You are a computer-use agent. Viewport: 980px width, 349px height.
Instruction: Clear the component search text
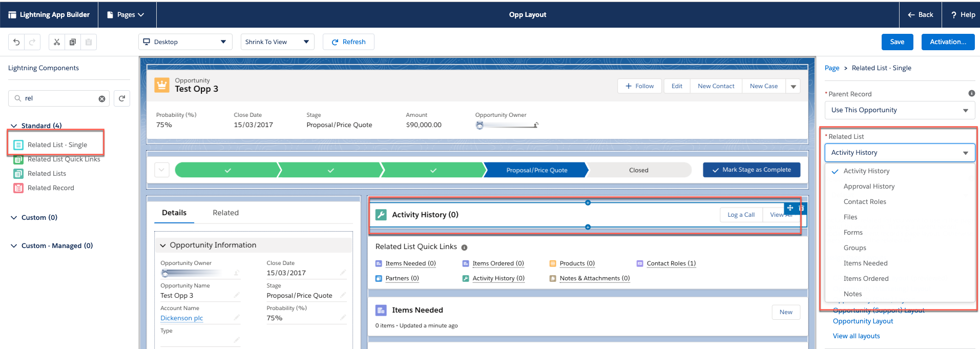click(x=102, y=98)
